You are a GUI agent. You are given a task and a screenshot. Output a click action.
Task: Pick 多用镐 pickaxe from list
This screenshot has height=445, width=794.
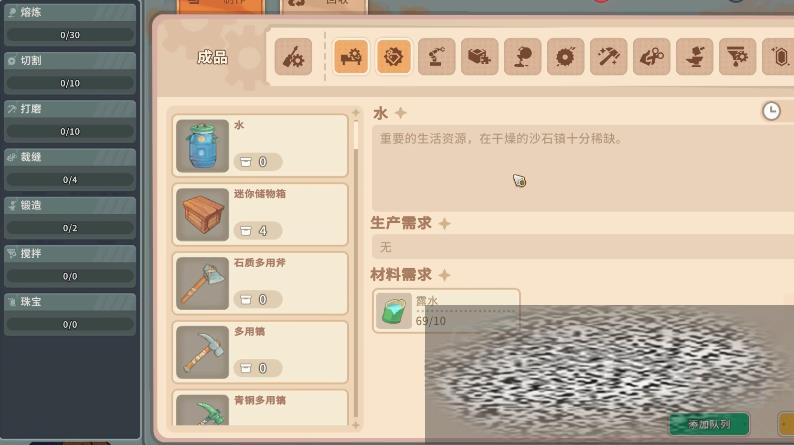(260, 352)
